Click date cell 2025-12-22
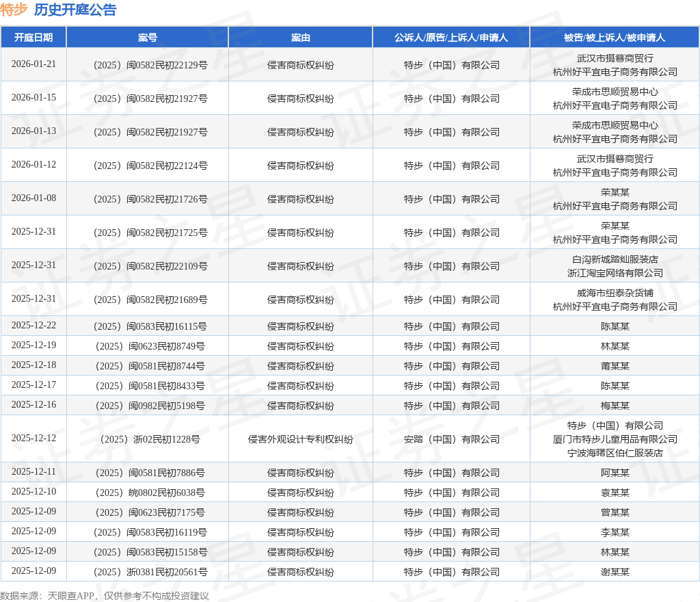Screen dimensions: 700x602 pos(33,325)
